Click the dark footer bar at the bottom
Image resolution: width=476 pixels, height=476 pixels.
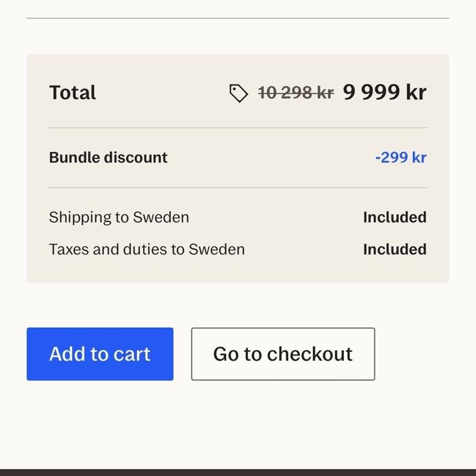coord(238,472)
